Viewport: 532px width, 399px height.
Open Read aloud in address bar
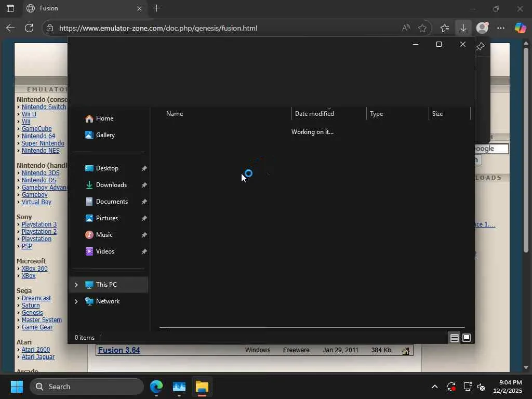[406, 28]
